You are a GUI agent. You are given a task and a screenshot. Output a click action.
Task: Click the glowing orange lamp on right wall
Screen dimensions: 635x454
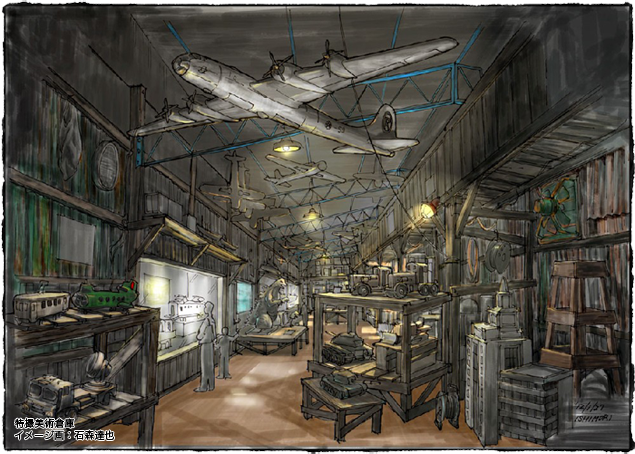(427, 209)
